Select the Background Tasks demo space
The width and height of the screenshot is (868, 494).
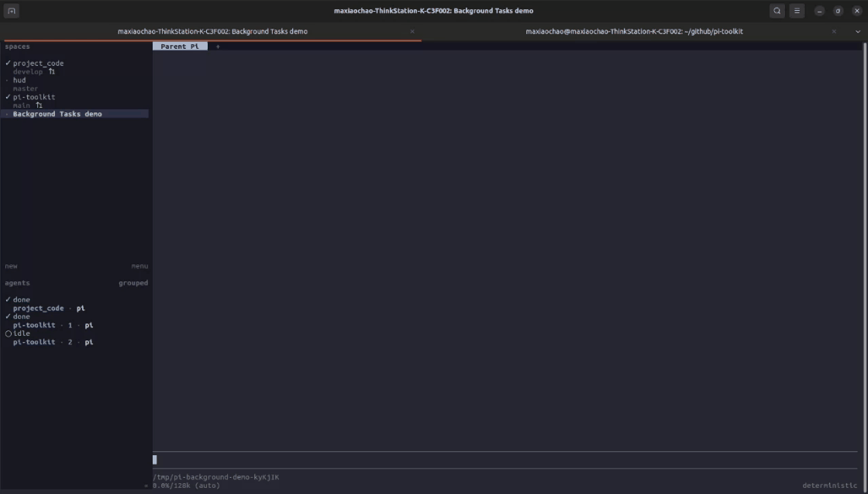pyautogui.click(x=74, y=113)
